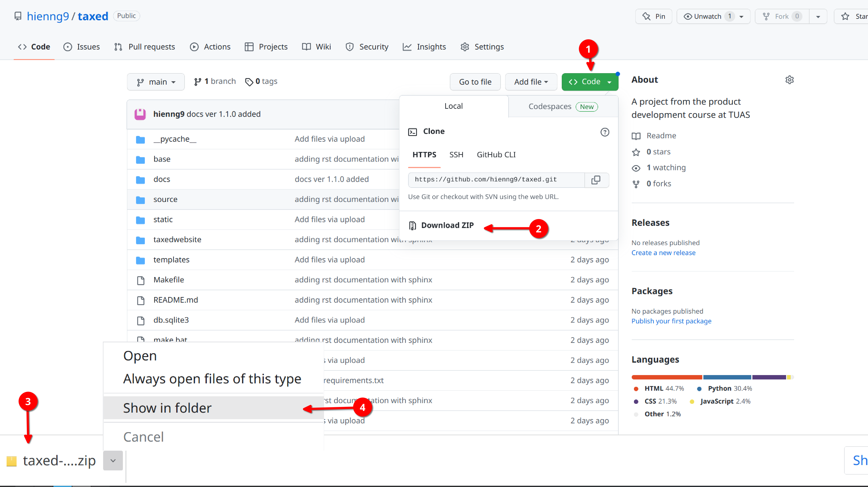Click the Go to file button
This screenshot has width=868, height=487.
(x=475, y=82)
